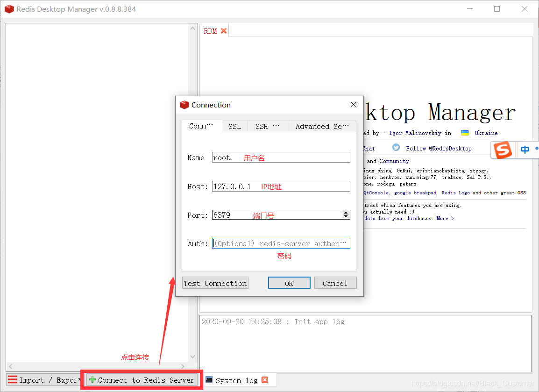This screenshot has width=539, height=392.
Task: Click the down arrow of the left panel's vertical scrollbar
Action: click(x=192, y=356)
